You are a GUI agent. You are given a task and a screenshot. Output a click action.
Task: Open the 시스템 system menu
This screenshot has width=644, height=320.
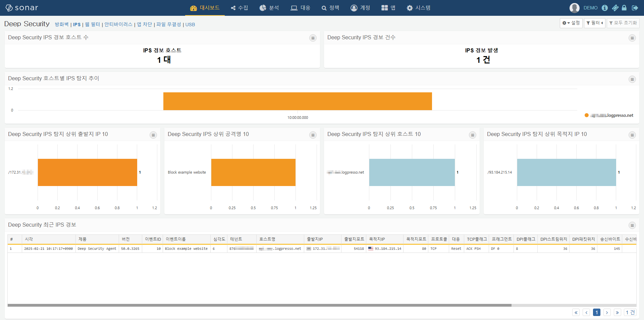[418, 8]
